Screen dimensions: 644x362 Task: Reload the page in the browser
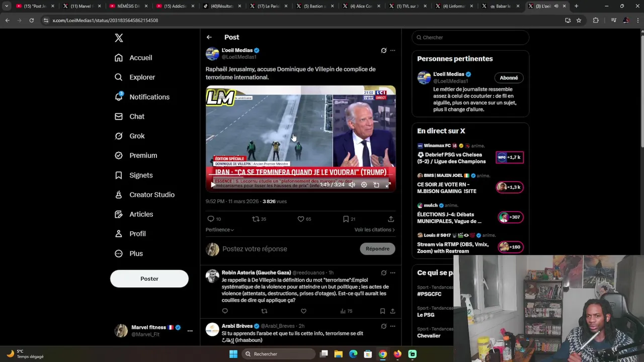[31, 20]
